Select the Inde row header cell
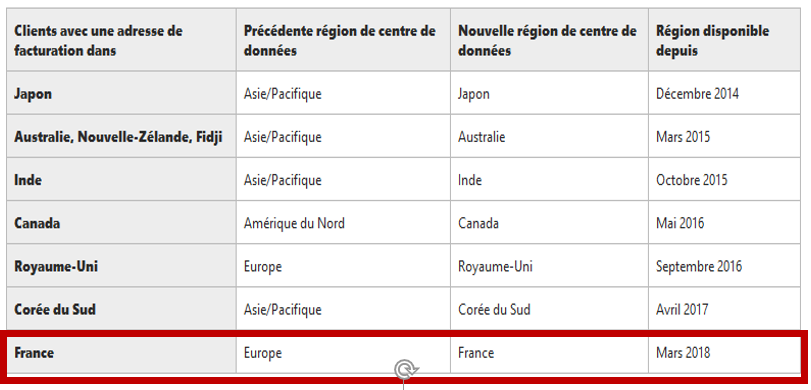The height and width of the screenshot is (390, 811). (122, 179)
